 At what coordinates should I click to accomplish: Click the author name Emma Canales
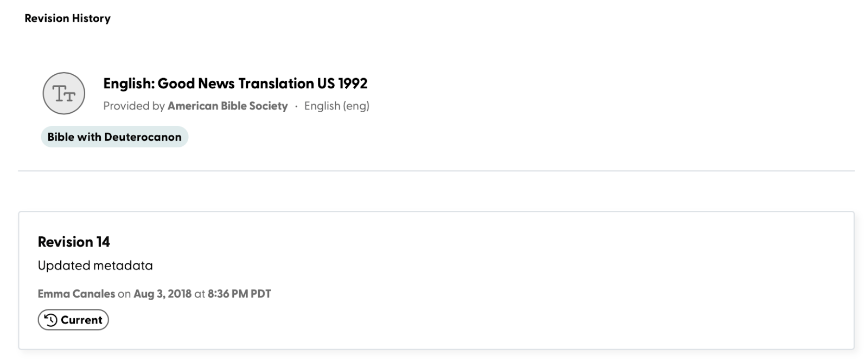point(76,294)
